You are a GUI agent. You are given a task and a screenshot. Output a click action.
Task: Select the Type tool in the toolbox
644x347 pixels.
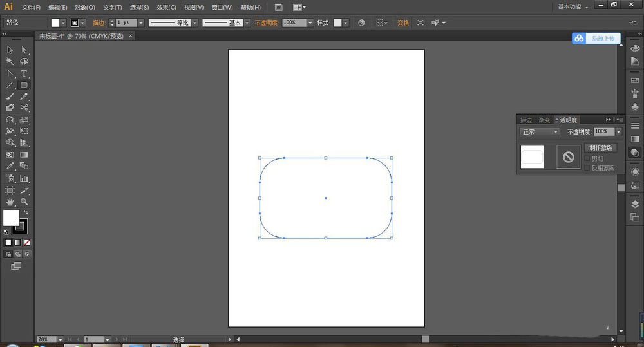click(24, 73)
